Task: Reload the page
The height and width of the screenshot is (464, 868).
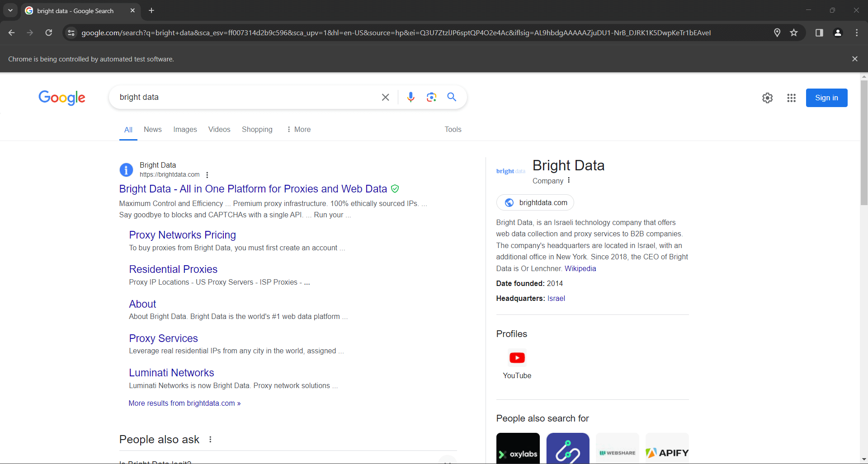Action: (x=48, y=33)
